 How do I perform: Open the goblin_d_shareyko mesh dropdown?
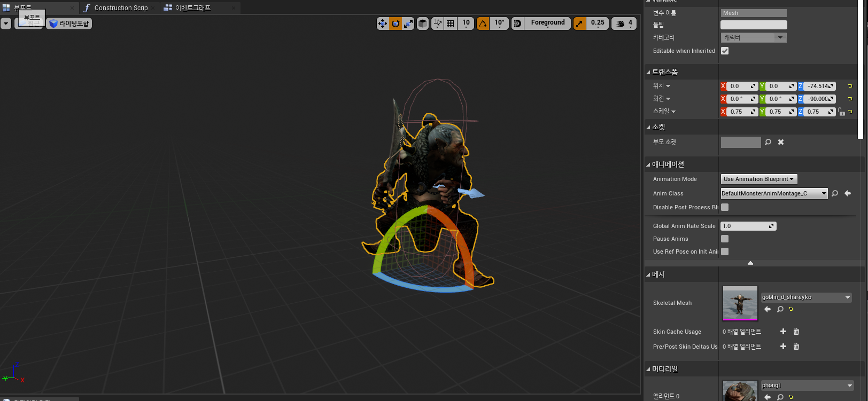click(x=806, y=297)
